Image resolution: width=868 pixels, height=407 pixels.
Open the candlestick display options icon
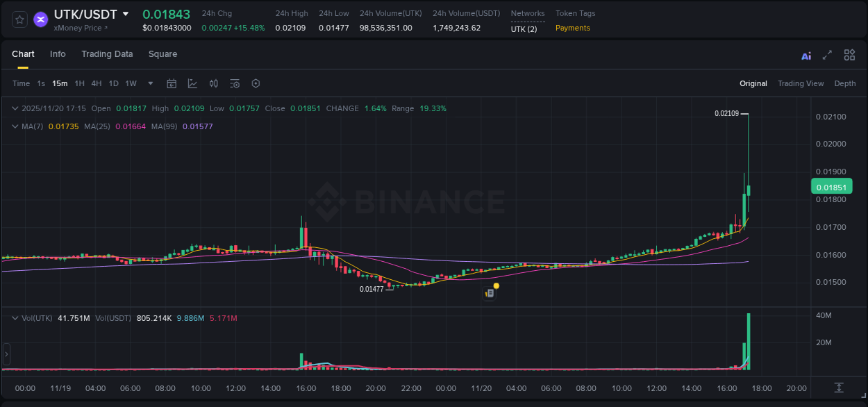point(214,83)
